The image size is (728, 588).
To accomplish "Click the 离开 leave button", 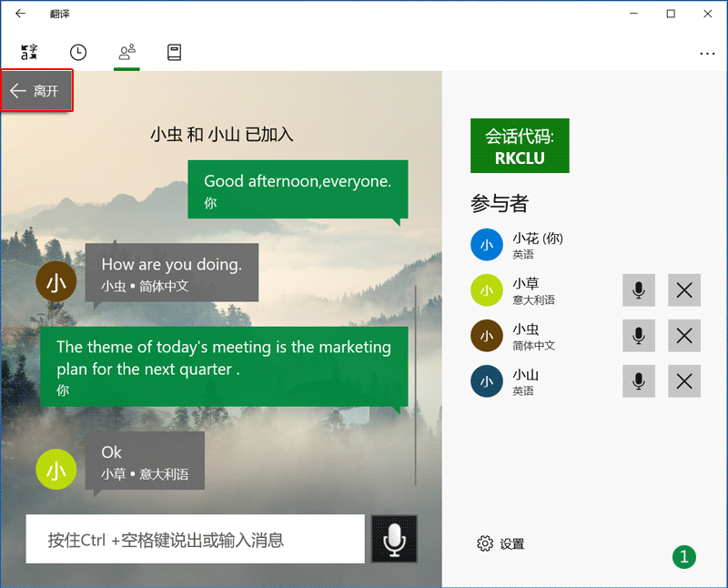I will (x=36, y=91).
